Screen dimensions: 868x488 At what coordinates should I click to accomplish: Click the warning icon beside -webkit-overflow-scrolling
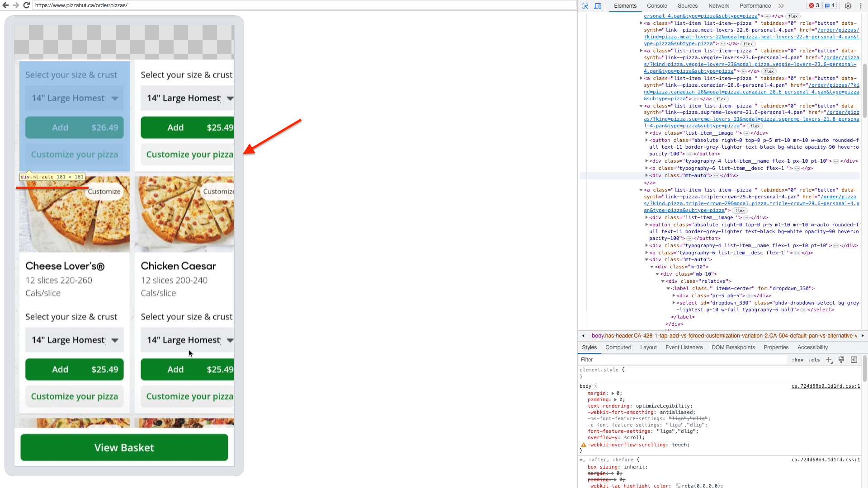click(x=583, y=445)
